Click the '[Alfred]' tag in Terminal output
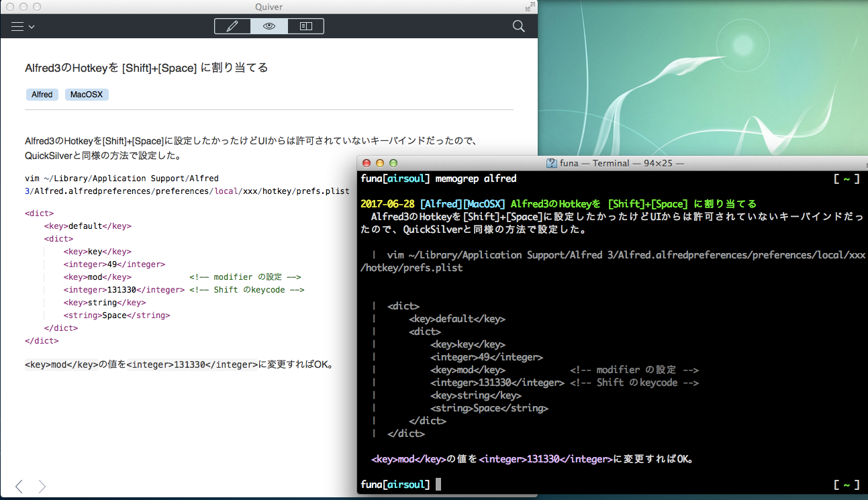This screenshot has height=500, width=868. point(441,204)
